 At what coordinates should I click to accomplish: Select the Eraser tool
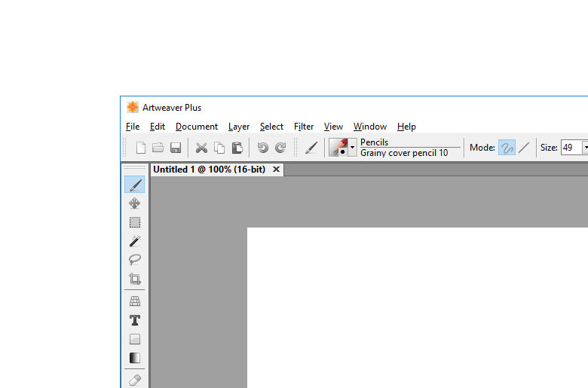coord(135,380)
